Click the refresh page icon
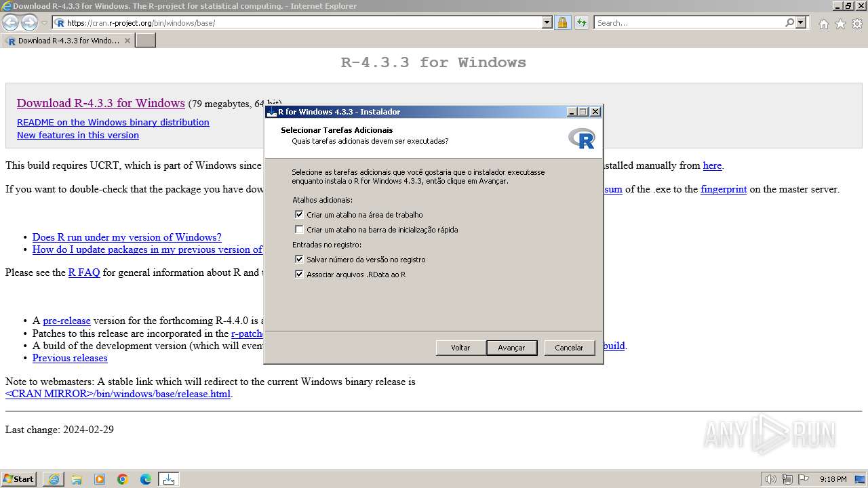 pyautogui.click(x=582, y=23)
